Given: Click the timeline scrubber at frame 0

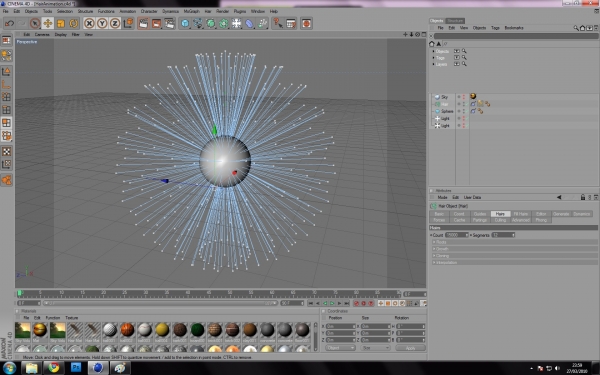Looking at the screenshot, I should pyautogui.click(x=20, y=293).
